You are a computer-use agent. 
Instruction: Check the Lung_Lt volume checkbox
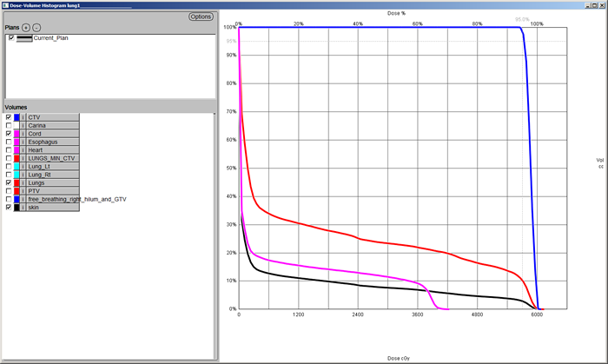[x=9, y=167]
